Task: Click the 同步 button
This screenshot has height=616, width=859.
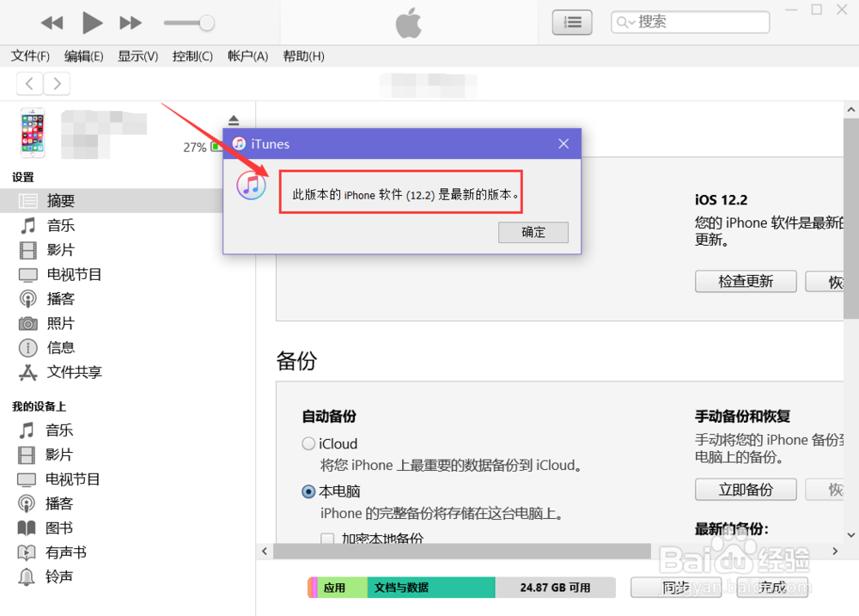Action: (x=676, y=588)
